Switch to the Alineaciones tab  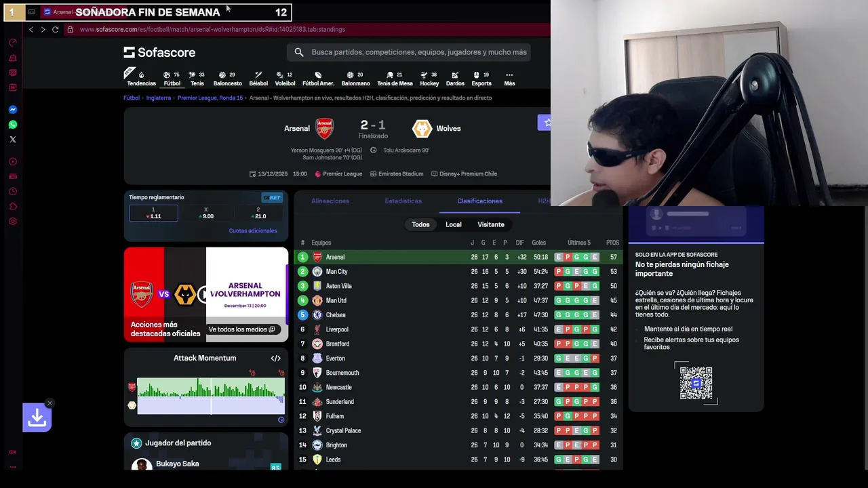[330, 201]
